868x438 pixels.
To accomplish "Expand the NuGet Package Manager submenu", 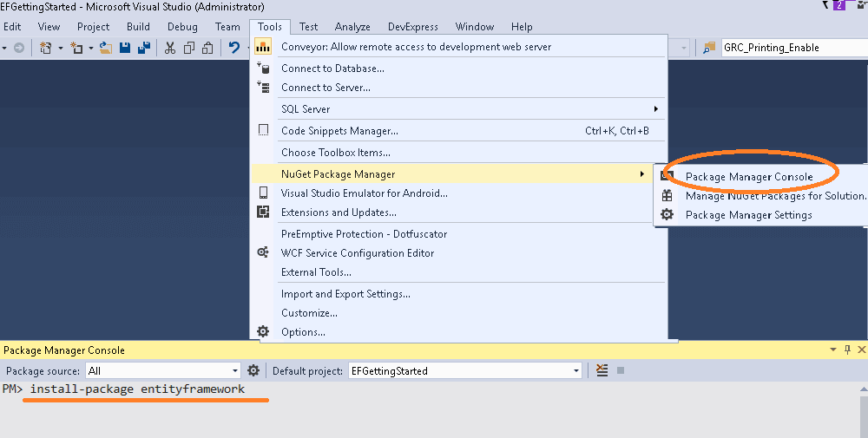I will point(642,174).
